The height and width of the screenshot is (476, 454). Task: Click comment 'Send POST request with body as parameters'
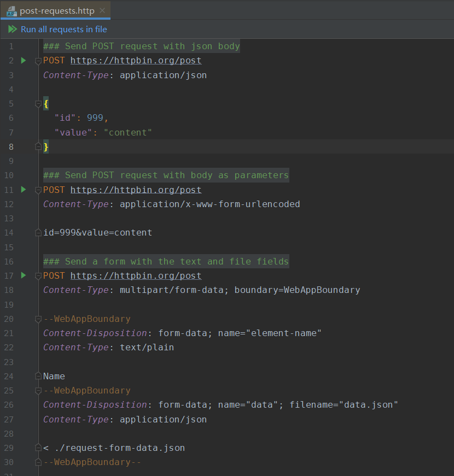click(166, 175)
